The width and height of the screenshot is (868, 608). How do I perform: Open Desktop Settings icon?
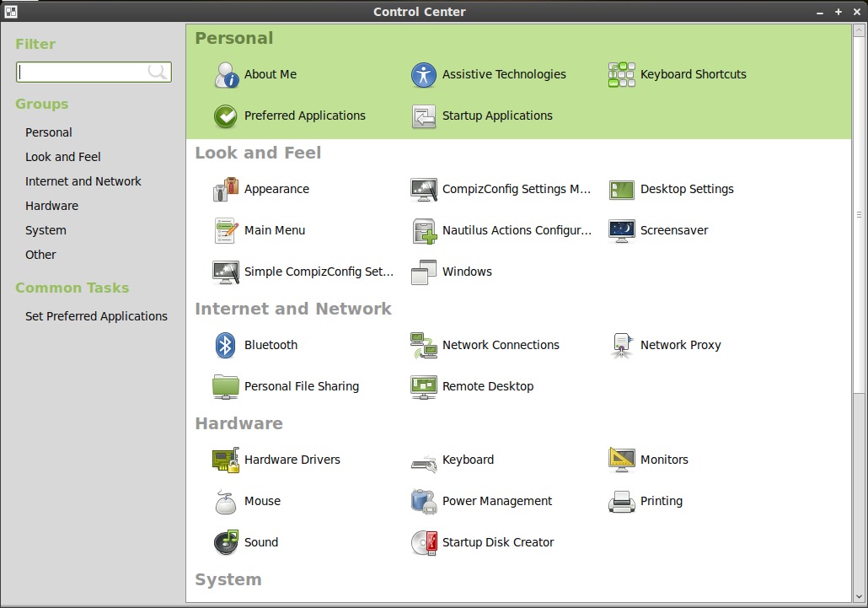(x=622, y=190)
